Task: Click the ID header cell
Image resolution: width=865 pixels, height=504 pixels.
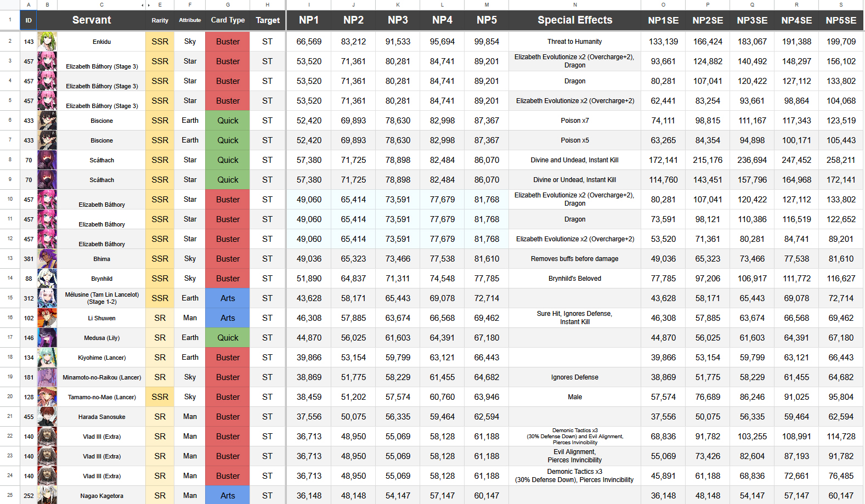Action: coord(29,20)
